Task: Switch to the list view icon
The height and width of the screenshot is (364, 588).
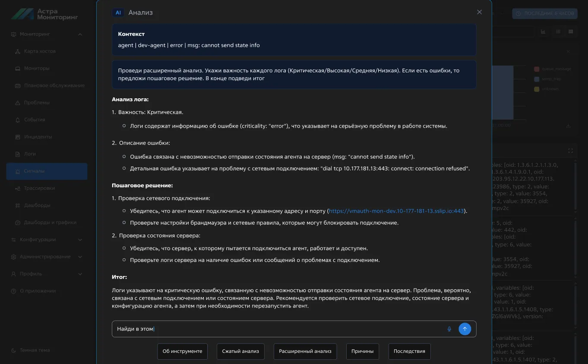Action: pyautogui.click(x=558, y=31)
